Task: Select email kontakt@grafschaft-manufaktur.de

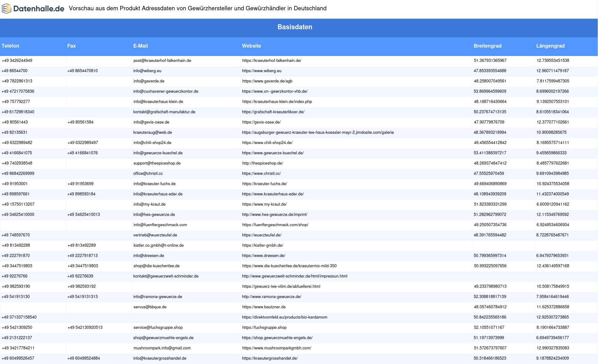Action: pos(164,112)
